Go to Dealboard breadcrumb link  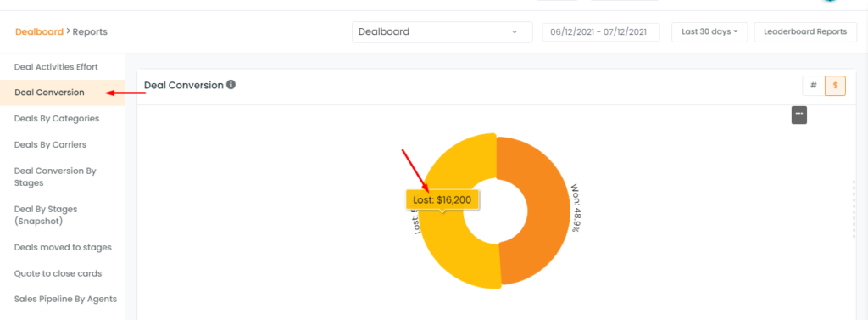tap(39, 31)
